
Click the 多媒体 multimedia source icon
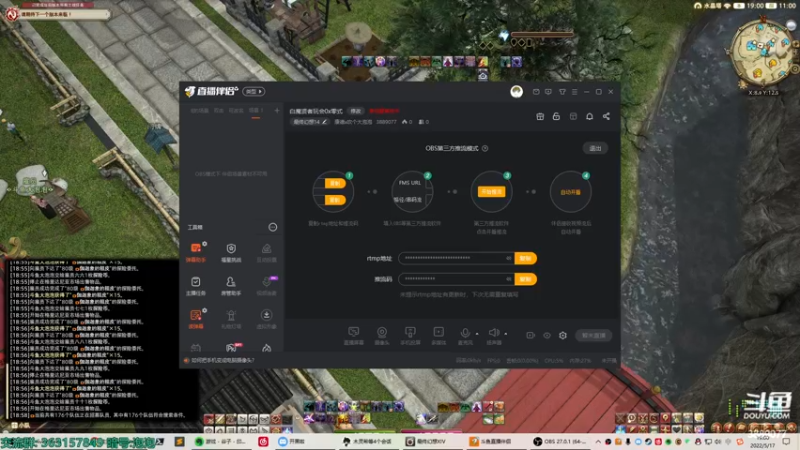(438, 336)
